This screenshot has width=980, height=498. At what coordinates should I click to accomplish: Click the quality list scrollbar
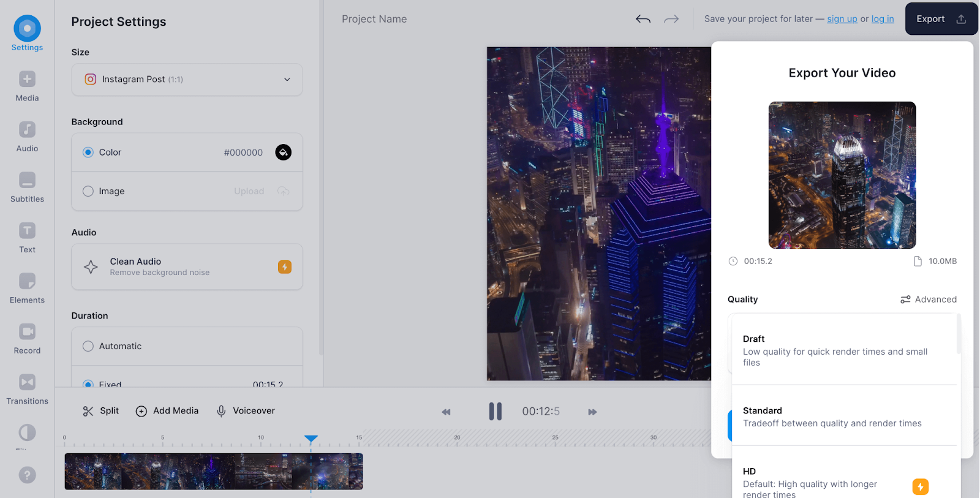959,334
